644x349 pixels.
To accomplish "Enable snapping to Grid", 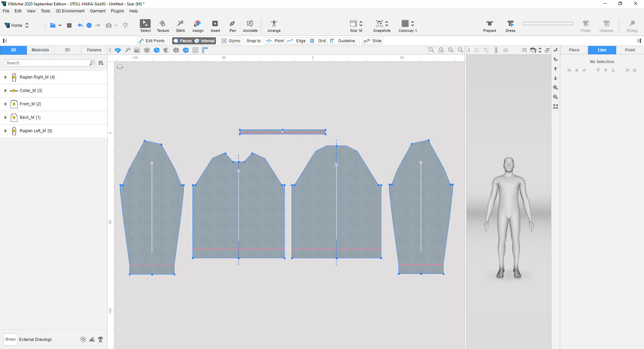I will coord(317,41).
